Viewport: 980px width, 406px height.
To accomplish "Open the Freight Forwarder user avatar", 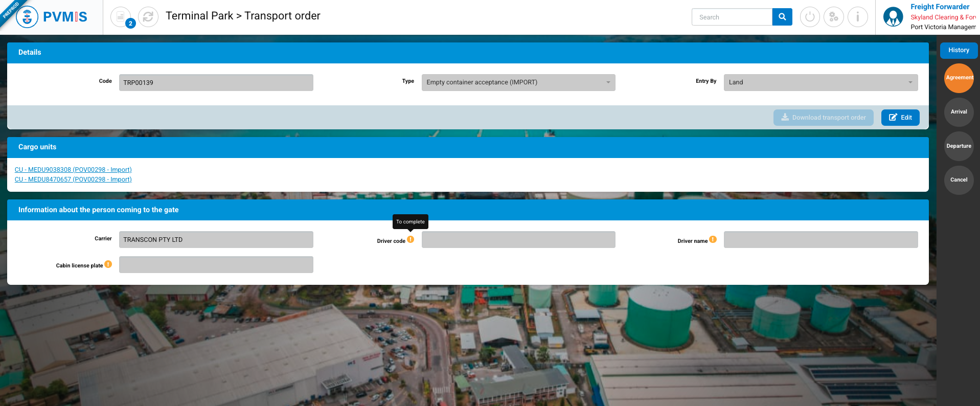I will click(x=893, y=17).
